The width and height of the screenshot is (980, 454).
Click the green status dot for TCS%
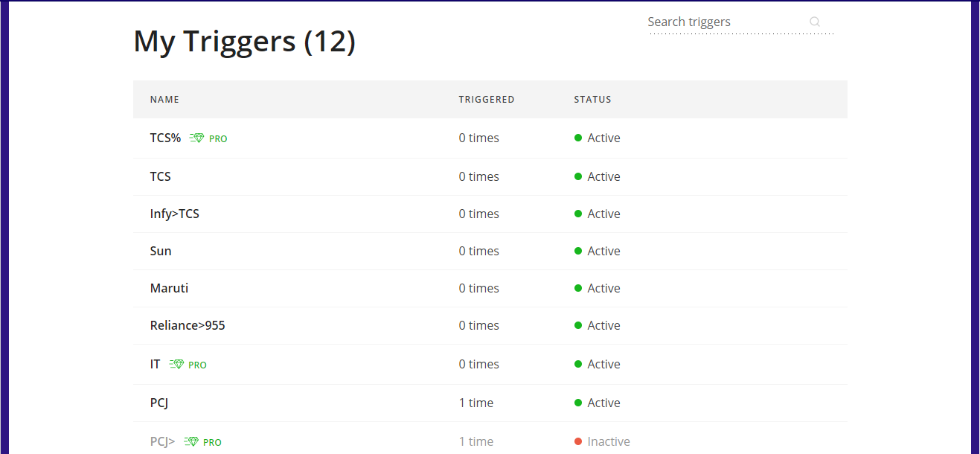point(578,138)
